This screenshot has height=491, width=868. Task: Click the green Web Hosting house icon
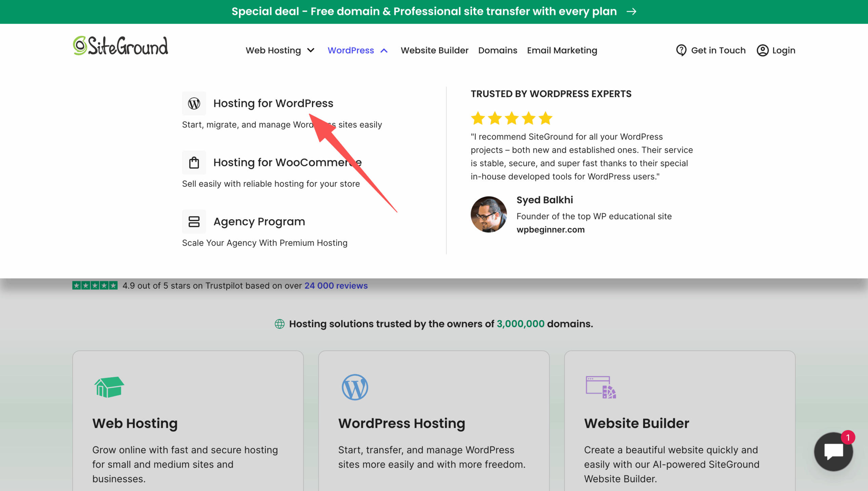(109, 387)
